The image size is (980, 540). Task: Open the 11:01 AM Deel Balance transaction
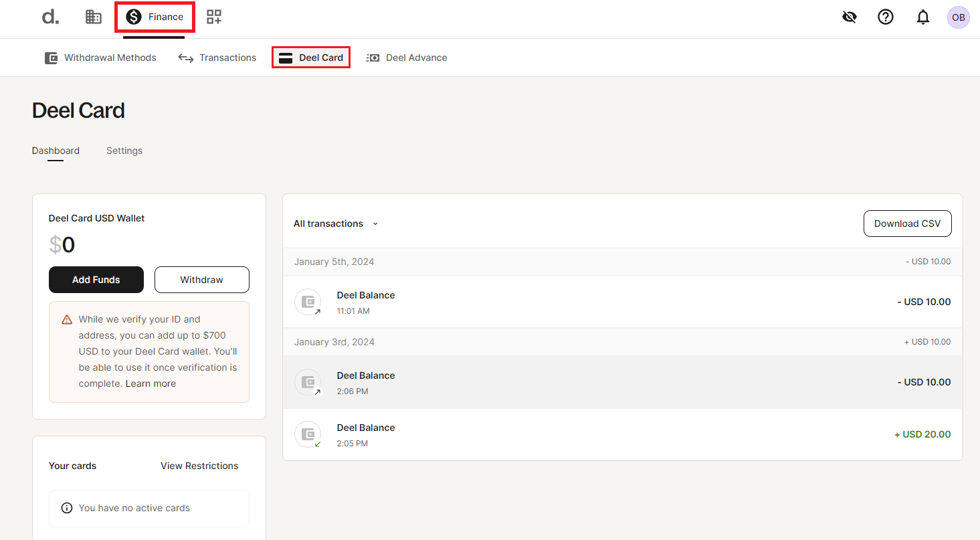pos(623,302)
